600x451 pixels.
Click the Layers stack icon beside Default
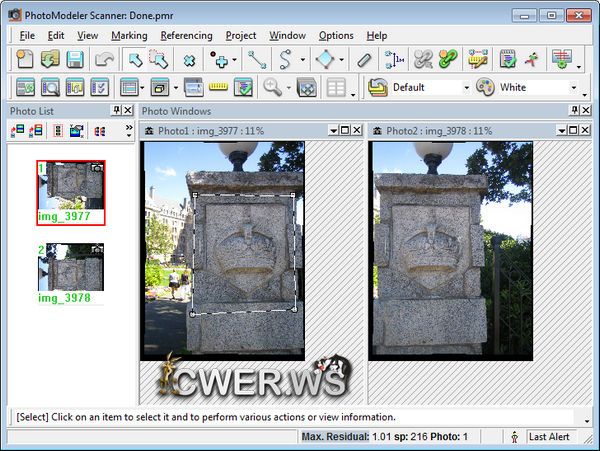point(378,87)
